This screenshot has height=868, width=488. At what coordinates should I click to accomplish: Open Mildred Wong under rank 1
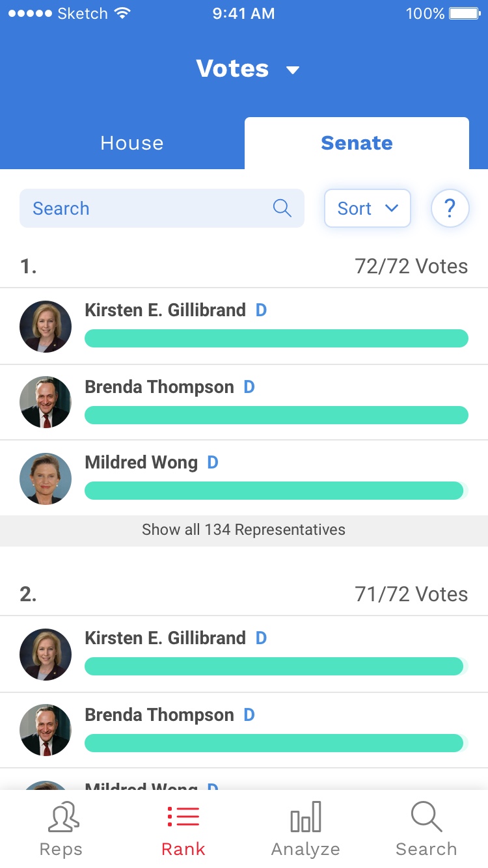141,463
